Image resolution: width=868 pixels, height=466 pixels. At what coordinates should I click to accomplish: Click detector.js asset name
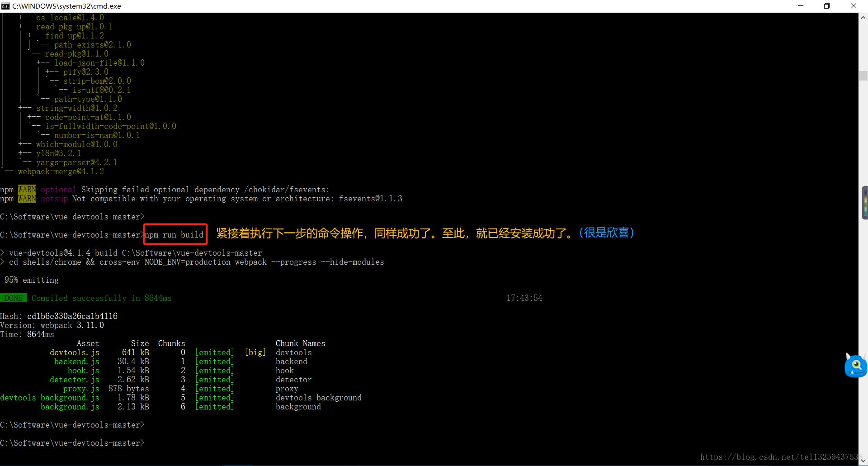click(75, 380)
